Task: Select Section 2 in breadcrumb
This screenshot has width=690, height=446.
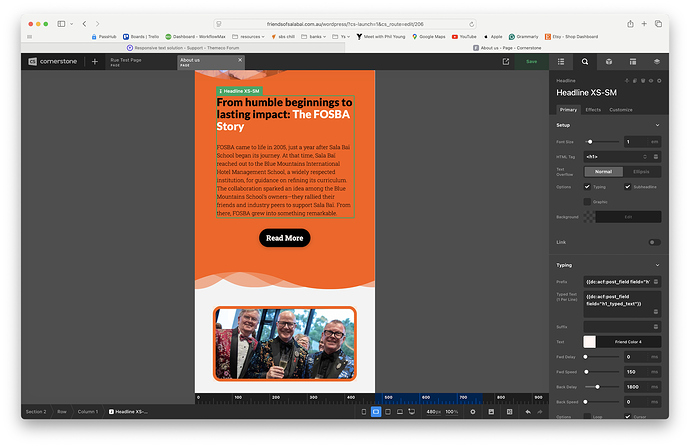Action: (x=36, y=412)
